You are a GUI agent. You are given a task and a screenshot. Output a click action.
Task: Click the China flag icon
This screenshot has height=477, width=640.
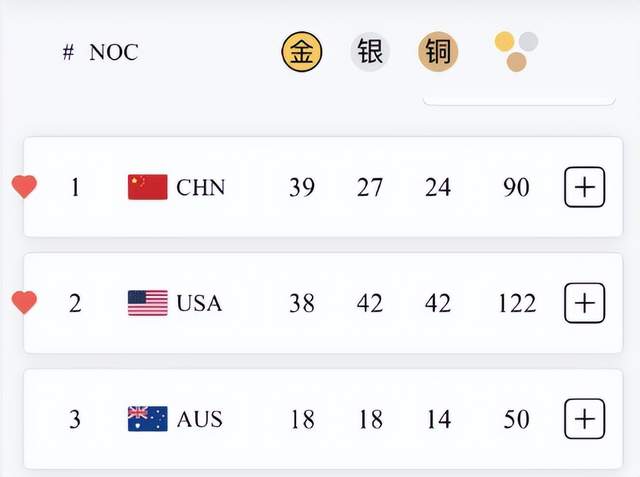coord(148,187)
